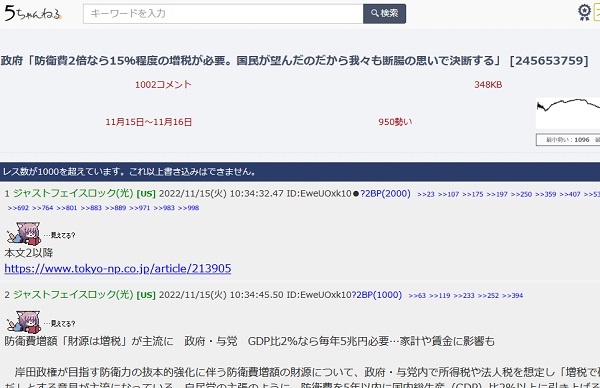Open reply anchor >>801
600x388 pixels.
[x=67, y=208]
